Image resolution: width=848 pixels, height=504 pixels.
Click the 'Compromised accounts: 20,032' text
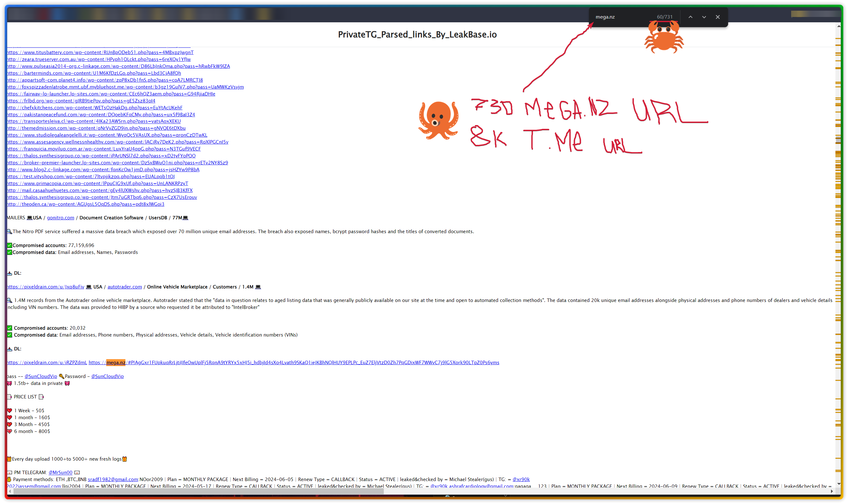[x=50, y=328]
